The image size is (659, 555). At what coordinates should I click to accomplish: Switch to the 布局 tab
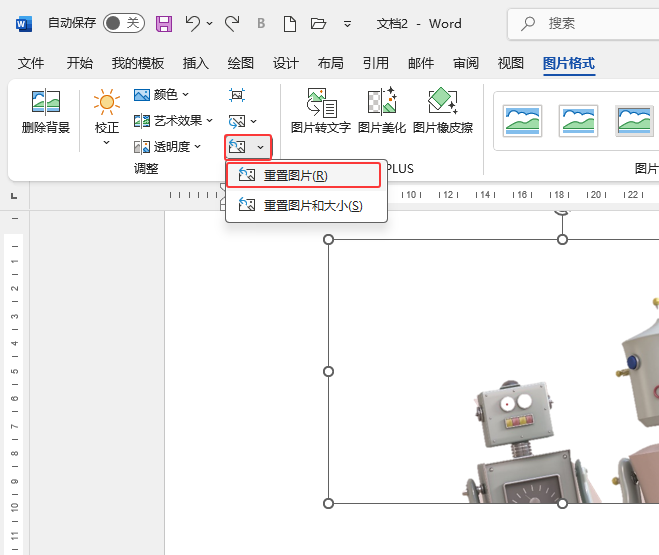point(330,63)
